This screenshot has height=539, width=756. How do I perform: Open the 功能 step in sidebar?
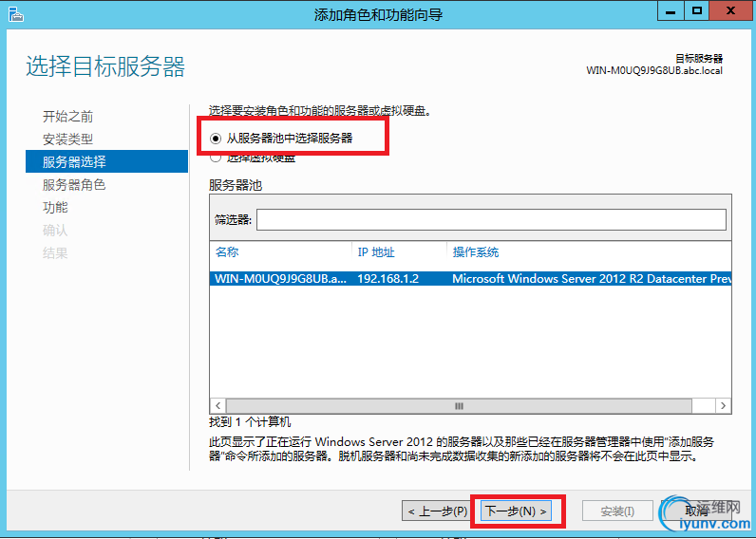[x=55, y=207]
